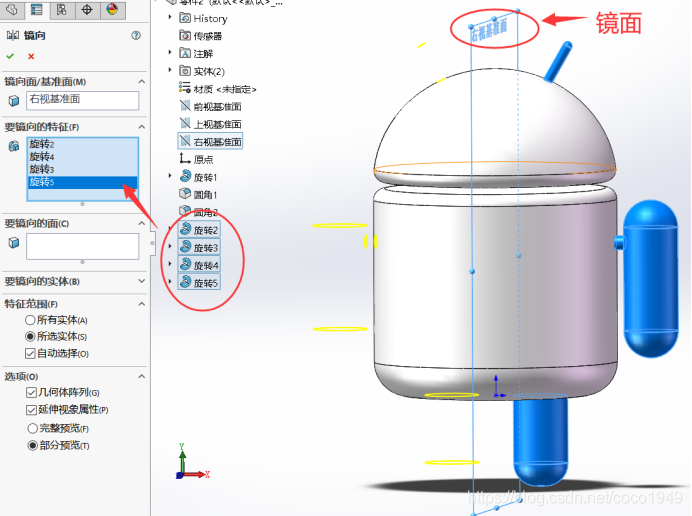Click the 旋转2 revolve feature icon
This screenshot has width=692, height=516.
[186, 229]
